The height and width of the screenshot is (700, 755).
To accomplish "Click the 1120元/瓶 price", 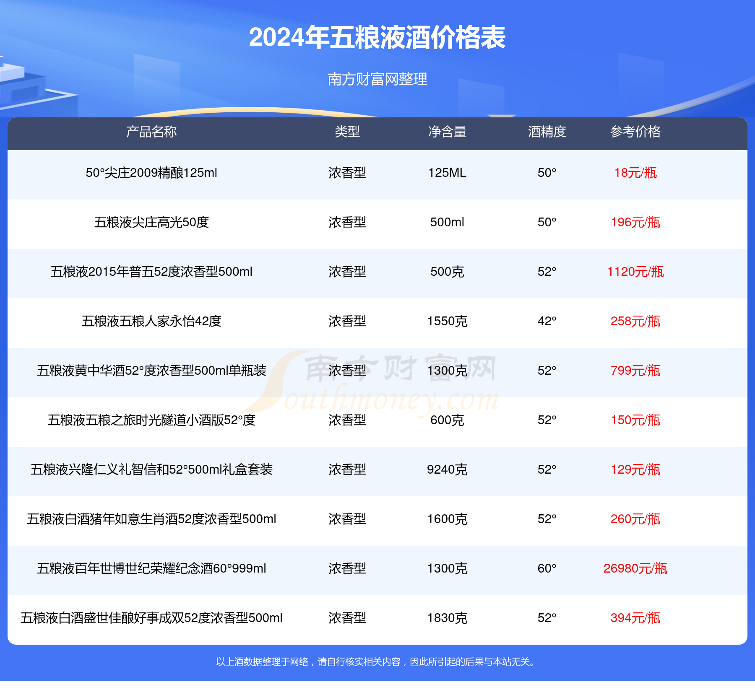I will point(635,272).
